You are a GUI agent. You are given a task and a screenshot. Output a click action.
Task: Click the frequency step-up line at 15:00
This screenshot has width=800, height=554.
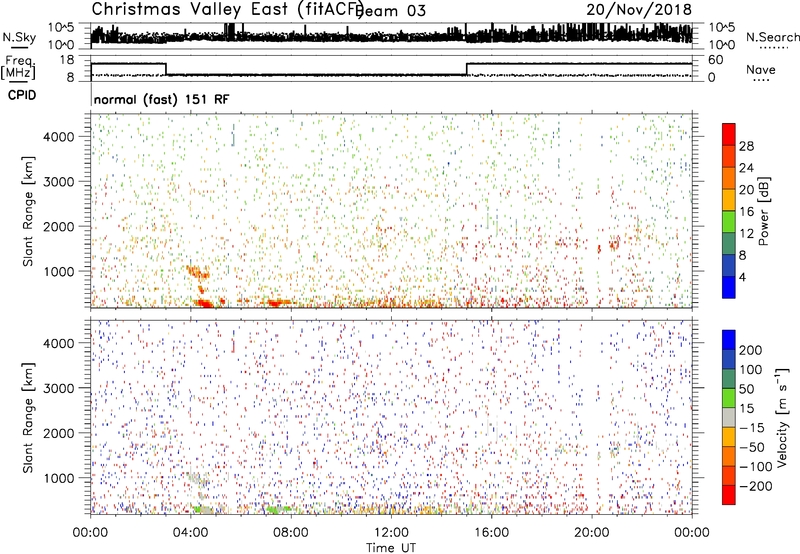coord(467,69)
